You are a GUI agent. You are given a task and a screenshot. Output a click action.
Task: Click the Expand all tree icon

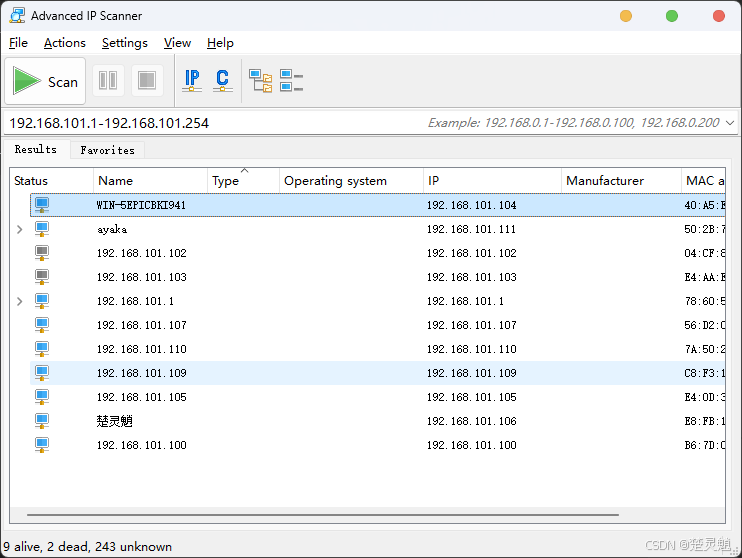(x=261, y=80)
